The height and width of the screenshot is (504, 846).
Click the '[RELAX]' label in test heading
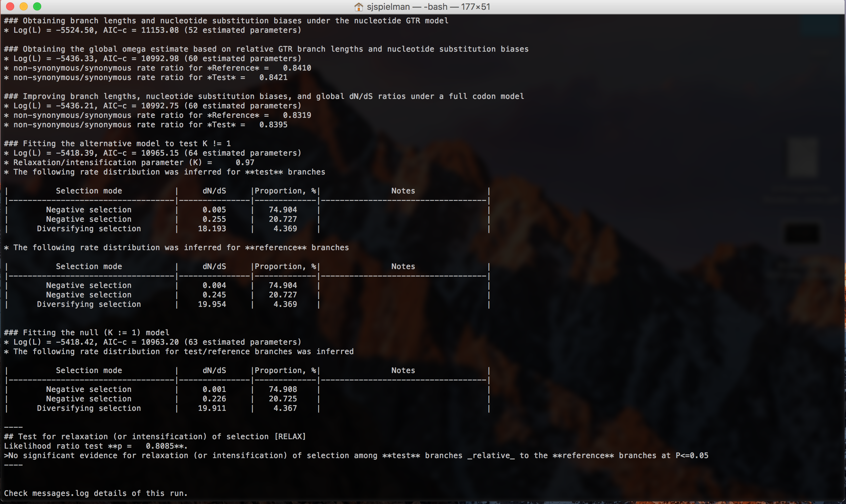[x=290, y=436]
